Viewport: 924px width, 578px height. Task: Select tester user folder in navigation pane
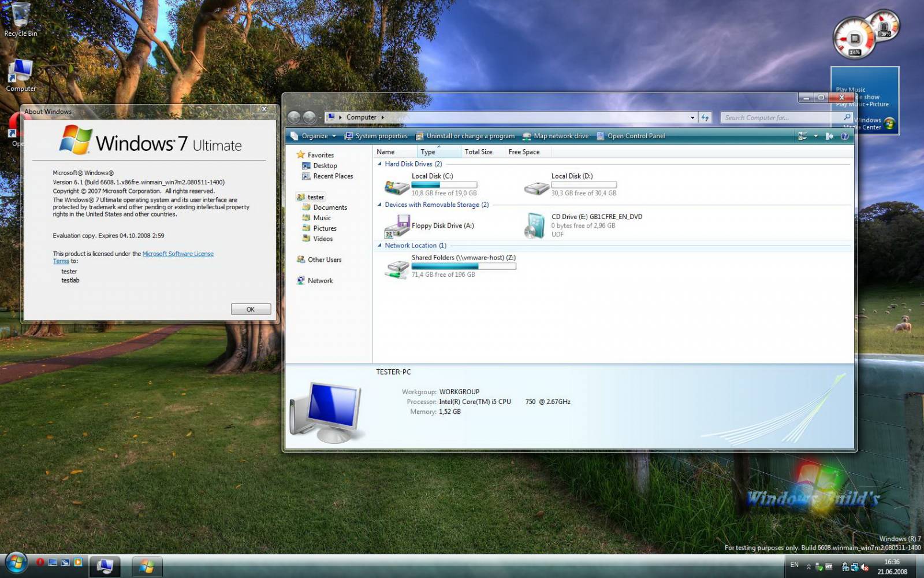pyautogui.click(x=311, y=197)
